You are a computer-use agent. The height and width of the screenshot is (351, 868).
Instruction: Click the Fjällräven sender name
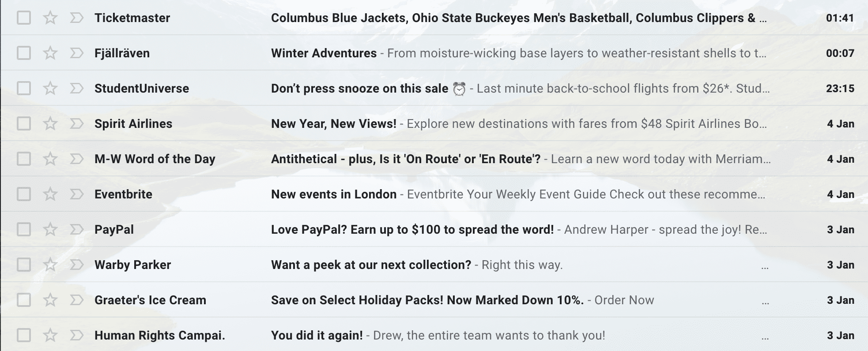click(122, 53)
